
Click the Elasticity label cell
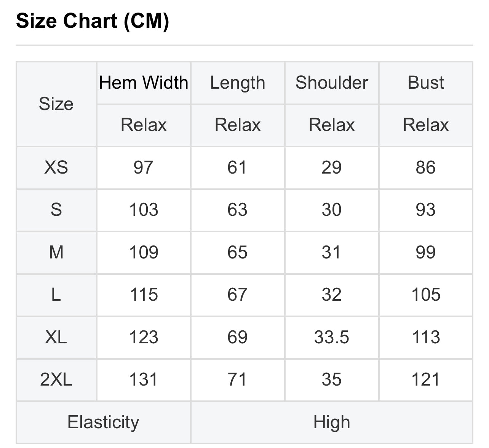(103, 422)
